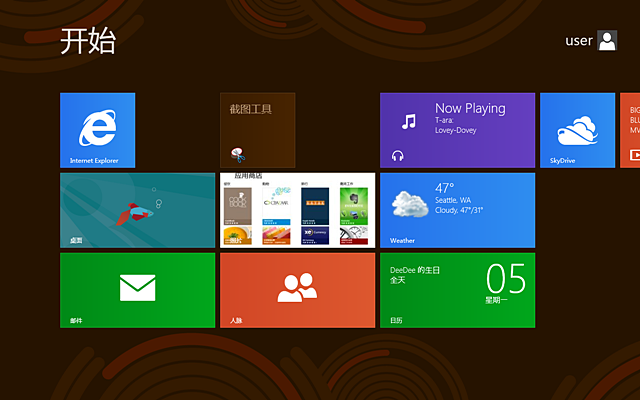Click the 星期一 weekday label

click(x=496, y=300)
